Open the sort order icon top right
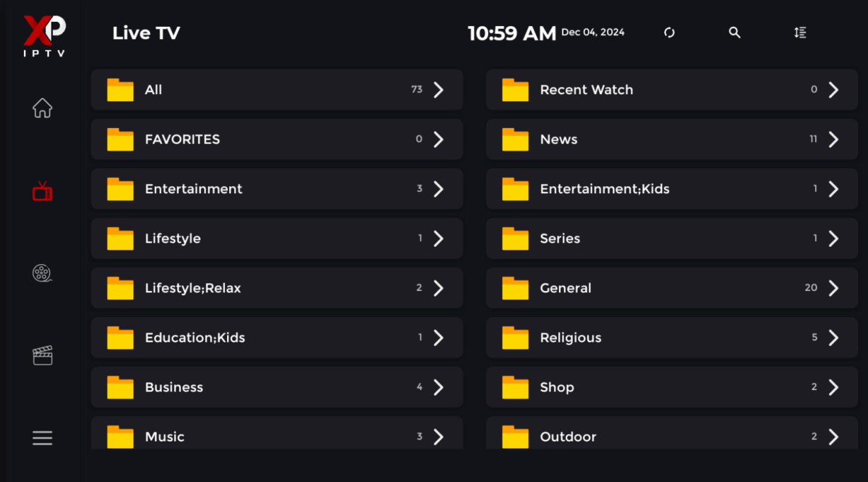Image resolution: width=868 pixels, height=482 pixels. pyautogui.click(x=799, y=33)
